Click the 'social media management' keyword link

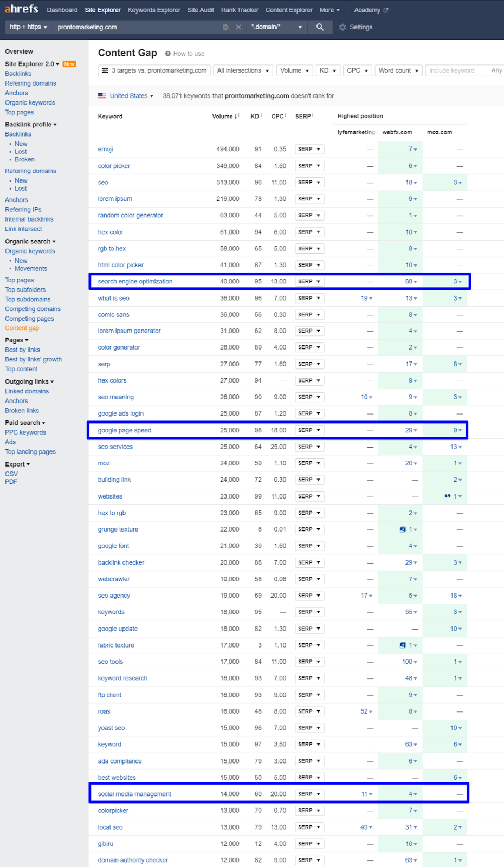[x=134, y=794]
